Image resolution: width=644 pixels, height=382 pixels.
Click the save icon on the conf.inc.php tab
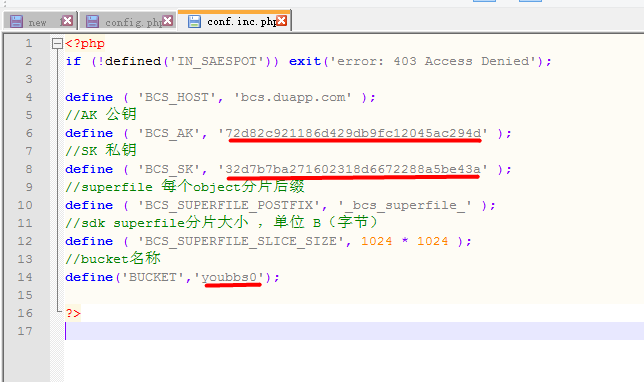click(x=194, y=21)
